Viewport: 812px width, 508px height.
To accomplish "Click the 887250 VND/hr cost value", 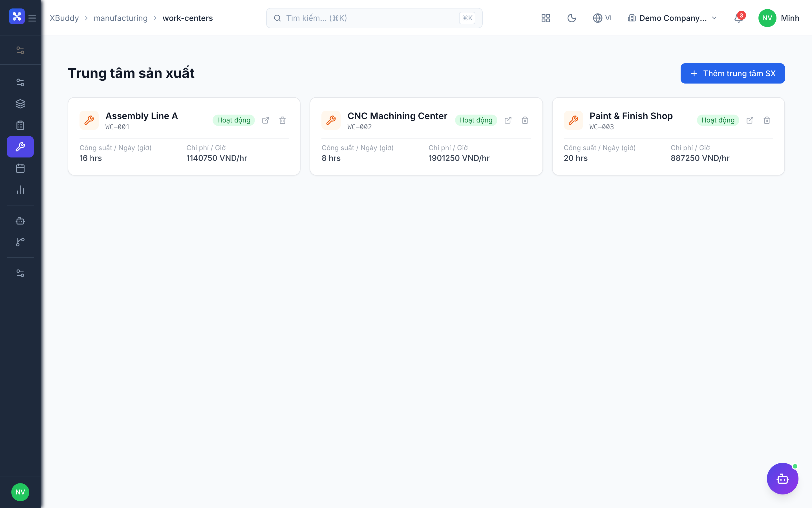I will coord(700,158).
